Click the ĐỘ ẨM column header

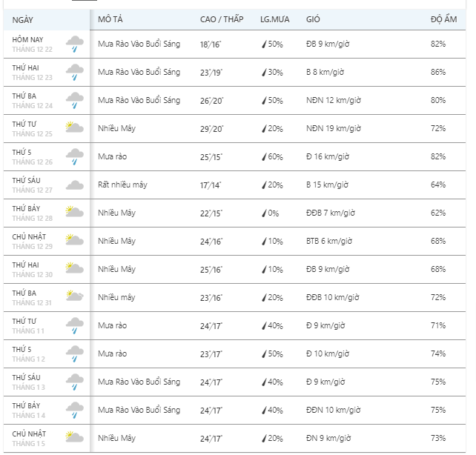tap(441, 19)
